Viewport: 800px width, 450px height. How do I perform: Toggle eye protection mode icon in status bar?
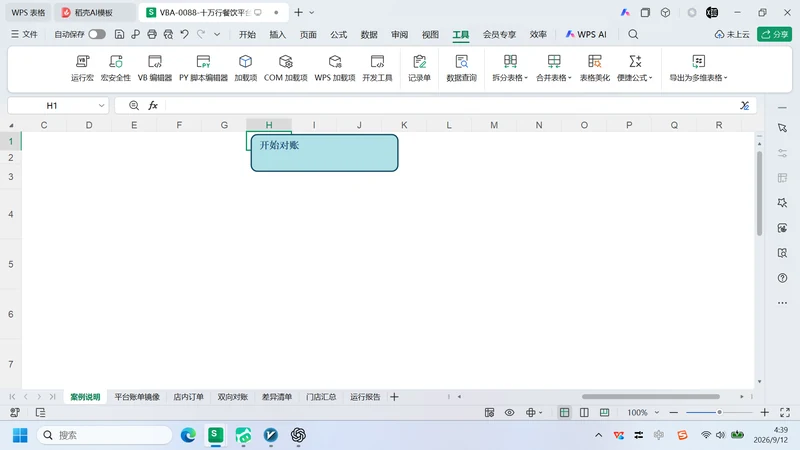pyautogui.click(x=509, y=412)
